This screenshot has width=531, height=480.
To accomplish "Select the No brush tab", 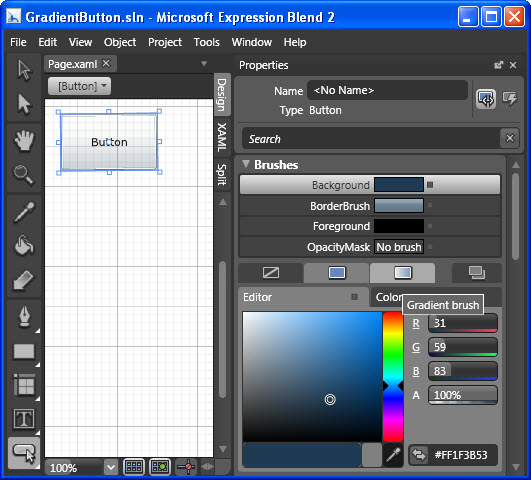I will pos(271,273).
